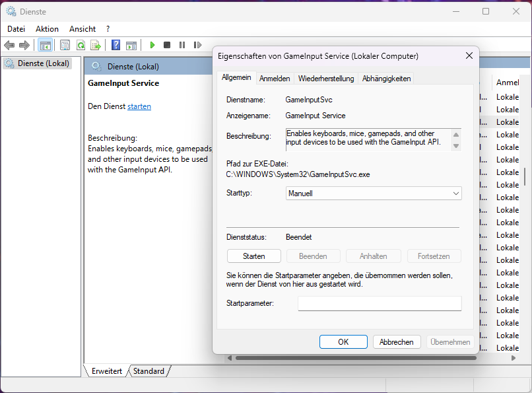Toggle console tree pane toolbar icon
The height and width of the screenshot is (393, 532).
[x=45, y=45]
